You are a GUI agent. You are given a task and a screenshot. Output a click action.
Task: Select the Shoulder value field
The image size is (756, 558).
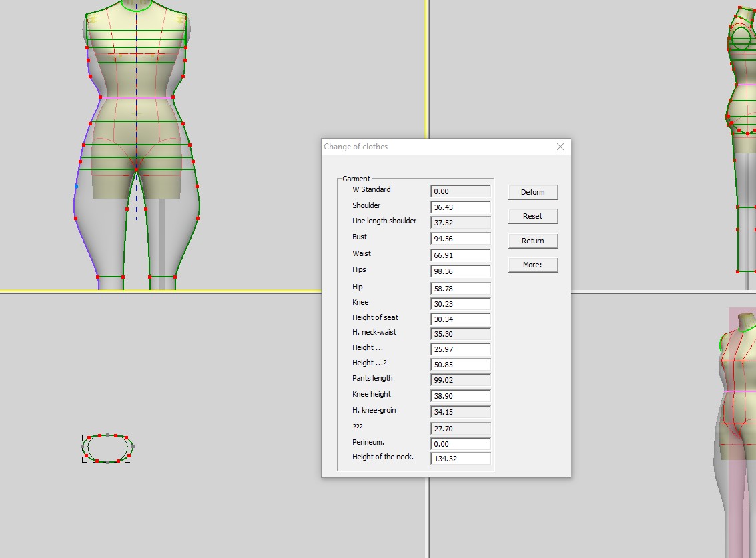click(x=460, y=207)
